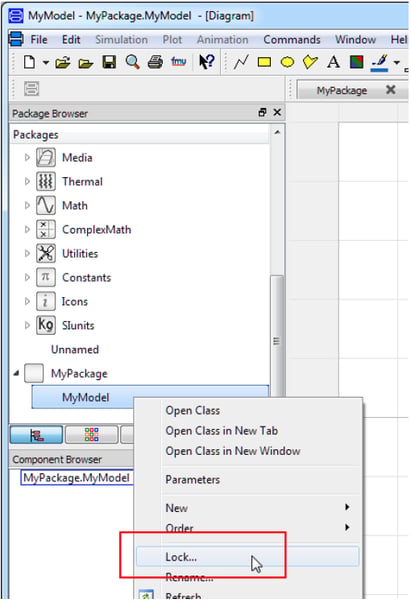Screen dimensions: 411x603
Task: Expand the Utilities package
Action: pos(27,253)
